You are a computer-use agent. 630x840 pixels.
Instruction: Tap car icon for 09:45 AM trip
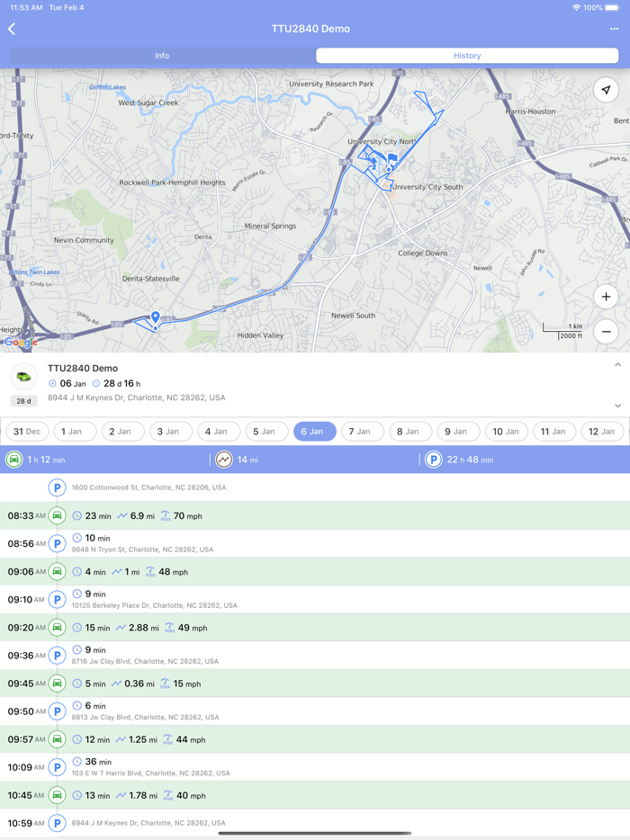58,684
